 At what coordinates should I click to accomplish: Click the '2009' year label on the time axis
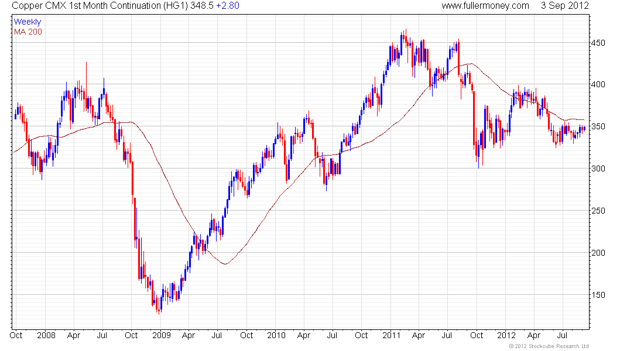click(162, 335)
